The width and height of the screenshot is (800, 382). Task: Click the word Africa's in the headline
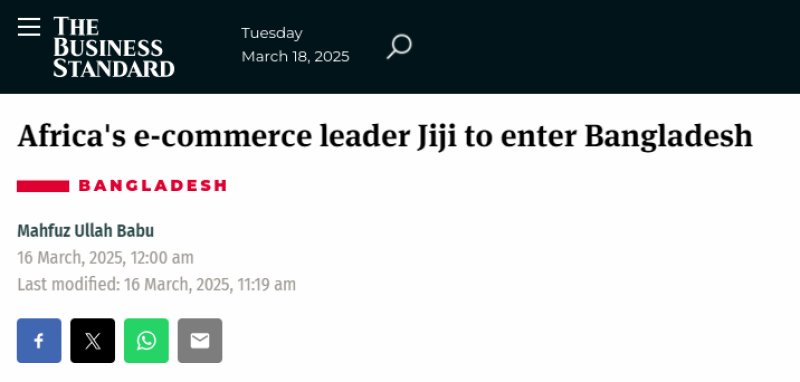(x=72, y=136)
